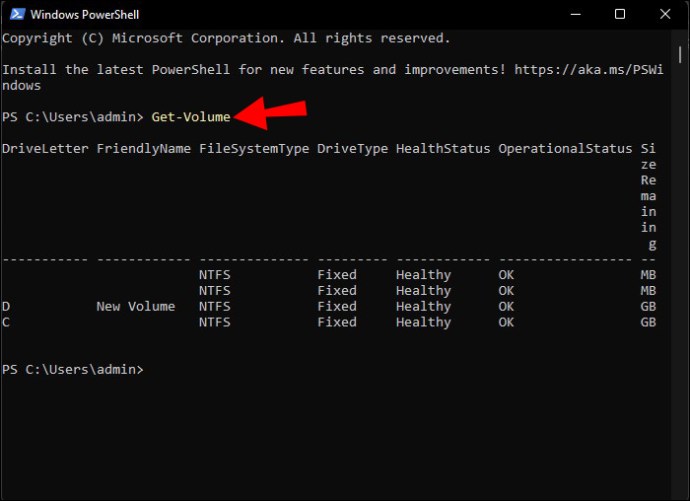This screenshot has width=690, height=501.
Task: Click the Get-Volume command text
Action: click(190, 117)
